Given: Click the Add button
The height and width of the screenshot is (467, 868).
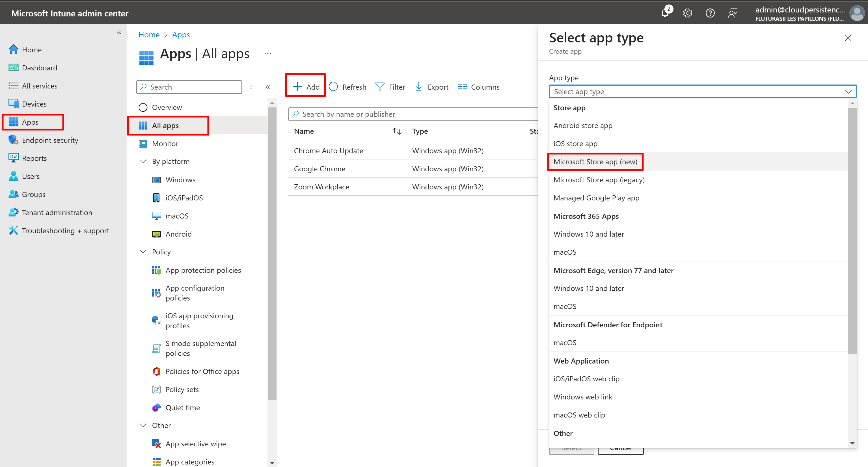Looking at the screenshot, I should (306, 87).
